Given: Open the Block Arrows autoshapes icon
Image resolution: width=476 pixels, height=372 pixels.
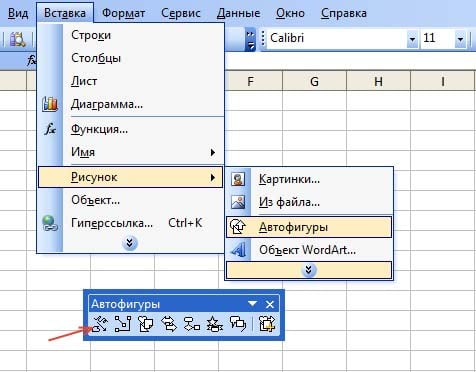Looking at the screenshot, I should (169, 324).
